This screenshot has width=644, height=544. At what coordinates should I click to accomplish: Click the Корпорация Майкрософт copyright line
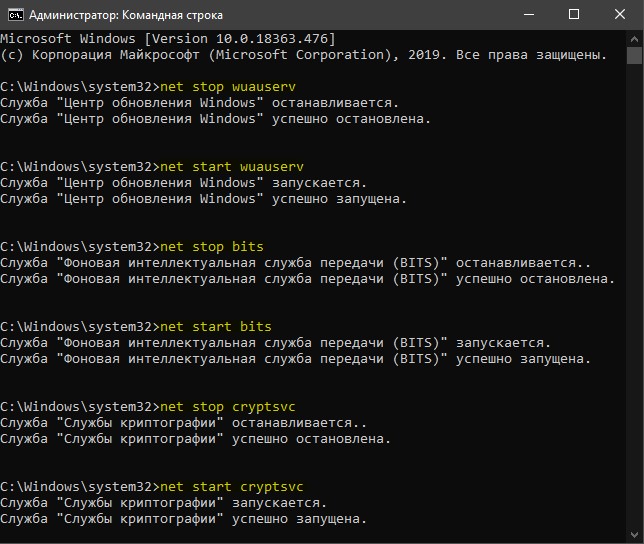304,55
